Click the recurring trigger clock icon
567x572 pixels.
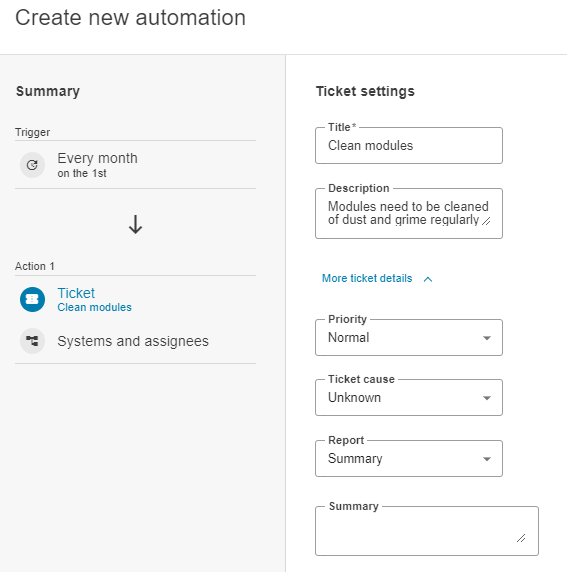click(x=32, y=165)
